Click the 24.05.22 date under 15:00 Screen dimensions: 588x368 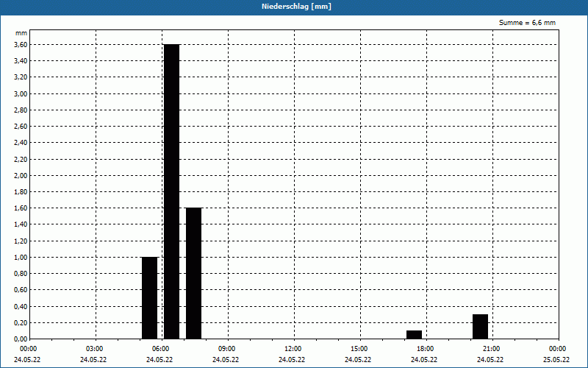(358, 360)
